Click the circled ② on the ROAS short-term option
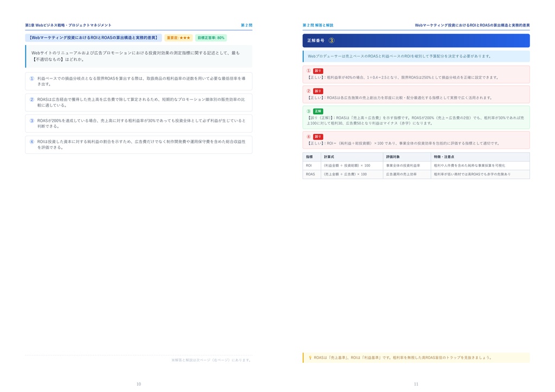 (32, 100)
